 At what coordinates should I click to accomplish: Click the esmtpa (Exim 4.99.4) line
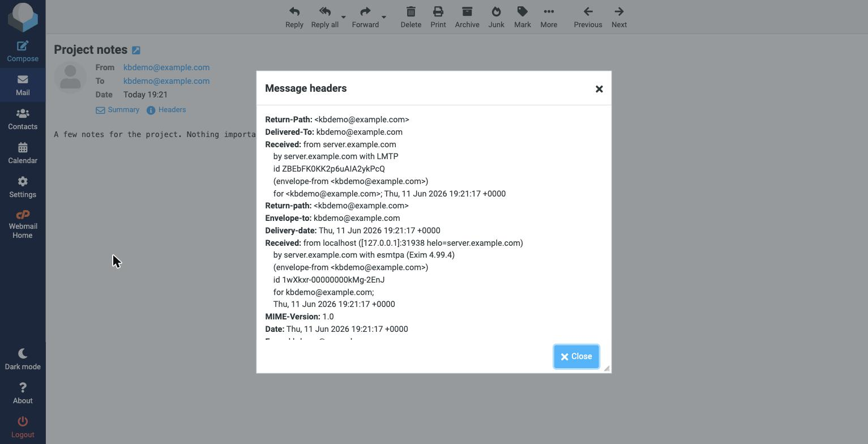pos(364,255)
